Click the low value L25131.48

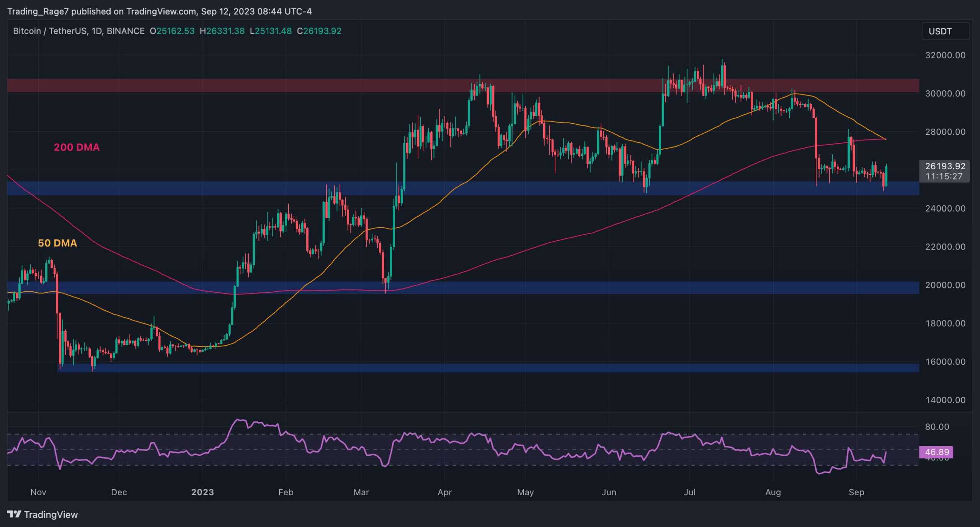[x=271, y=31]
